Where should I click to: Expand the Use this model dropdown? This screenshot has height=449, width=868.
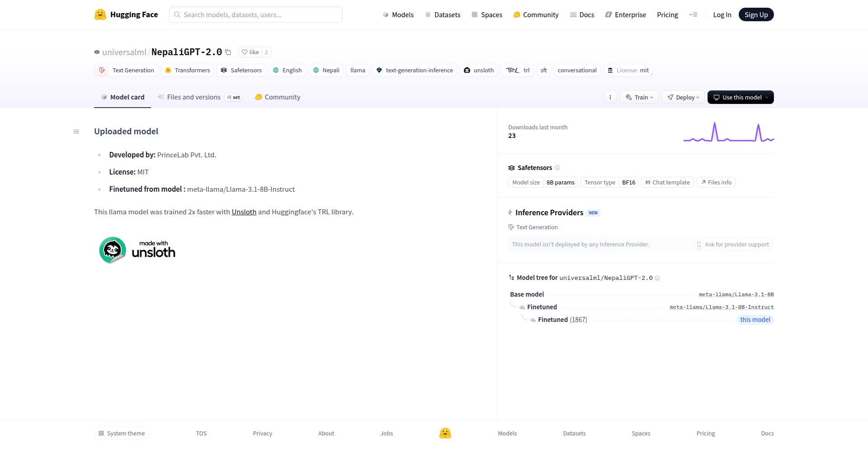740,97
